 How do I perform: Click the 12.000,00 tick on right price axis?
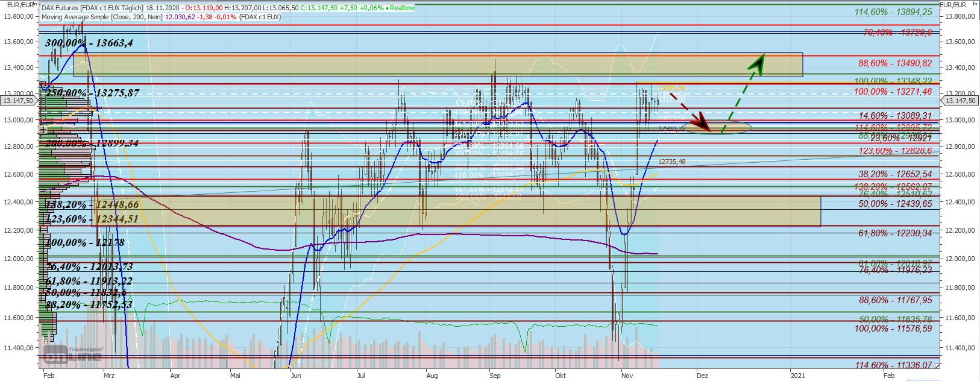(960, 259)
